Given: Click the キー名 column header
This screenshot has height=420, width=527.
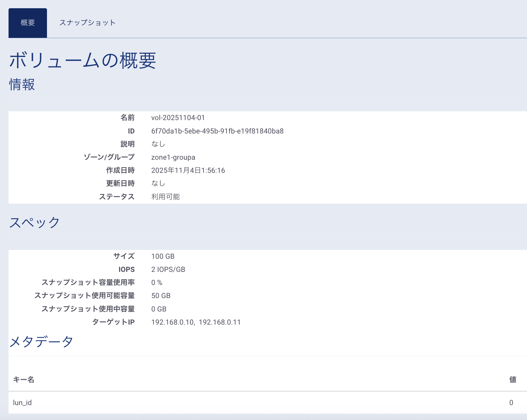Looking at the screenshot, I should [23, 379].
